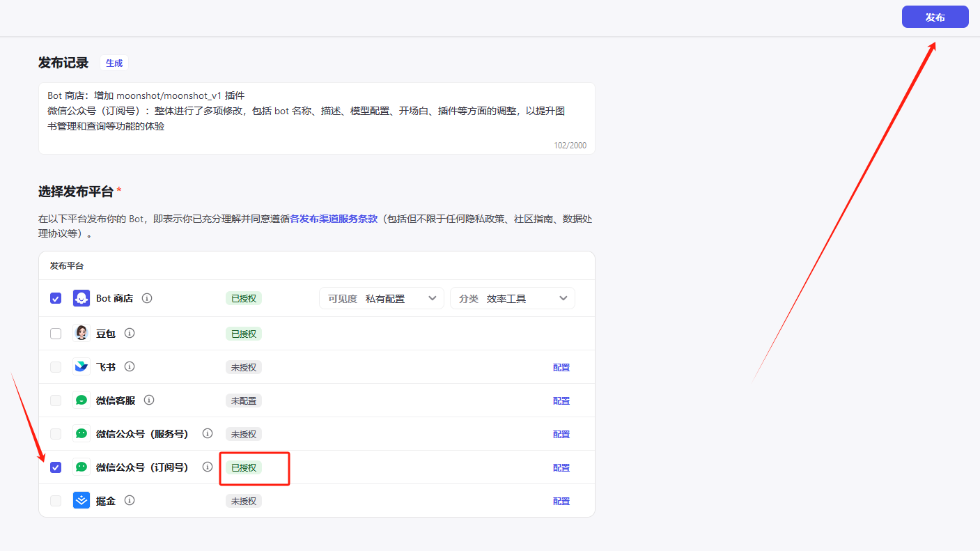Open info icon beside 微信公众号（服务号）
Image resolution: width=980 pixels, height=551 pixels.
pyautogui.click(x=208, y=433)
